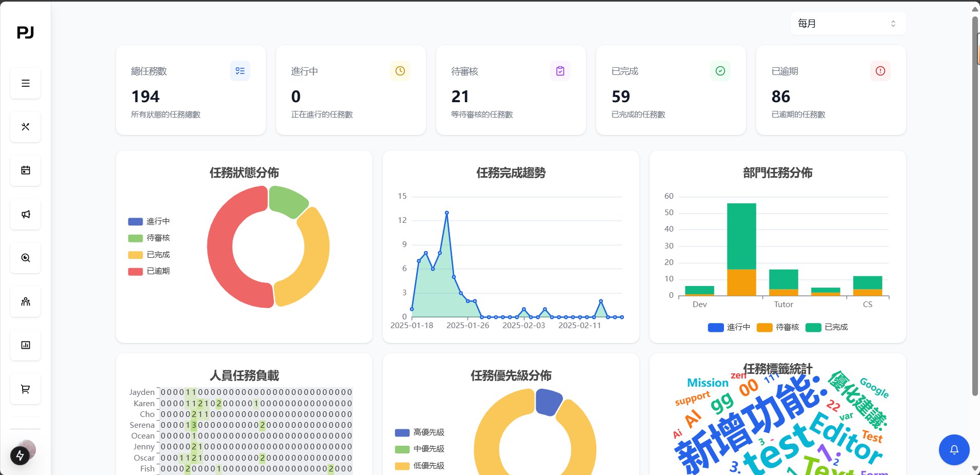
Task: Click the notification bell button
Action: click(953, 450)
